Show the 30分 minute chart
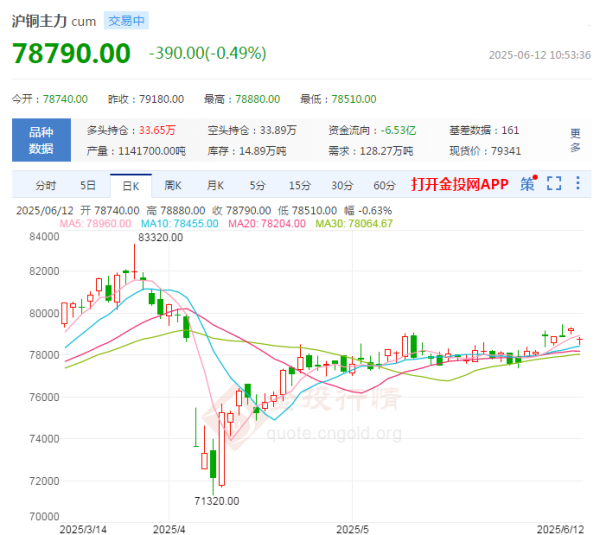 343,185
